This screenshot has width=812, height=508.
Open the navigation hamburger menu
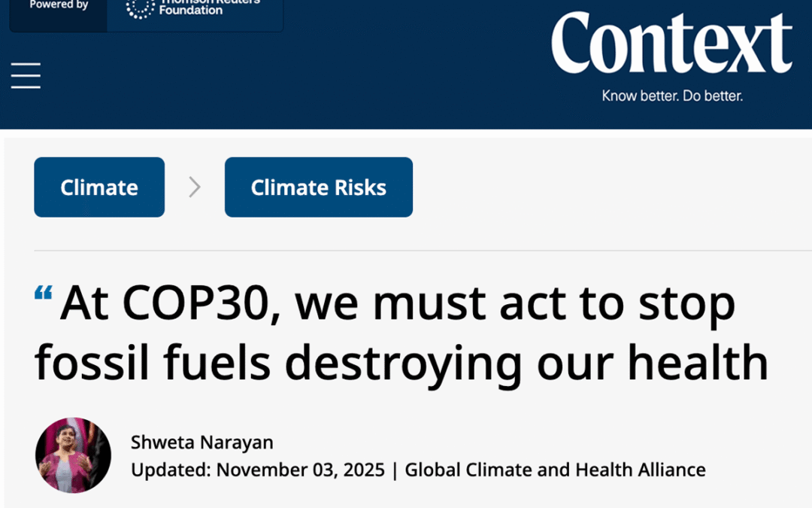pos(26,75)
